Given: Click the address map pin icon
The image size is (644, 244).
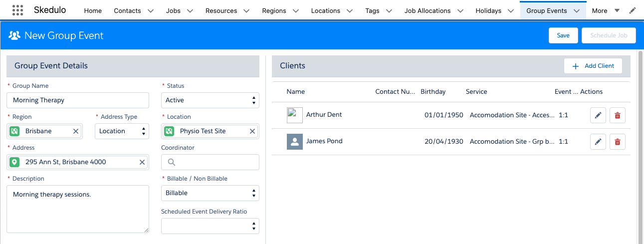Looking at the screenshot, I should 14,162.
